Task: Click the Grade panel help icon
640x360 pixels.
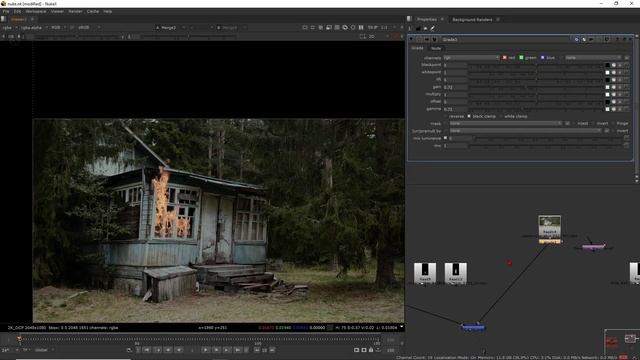Action: 617,40
